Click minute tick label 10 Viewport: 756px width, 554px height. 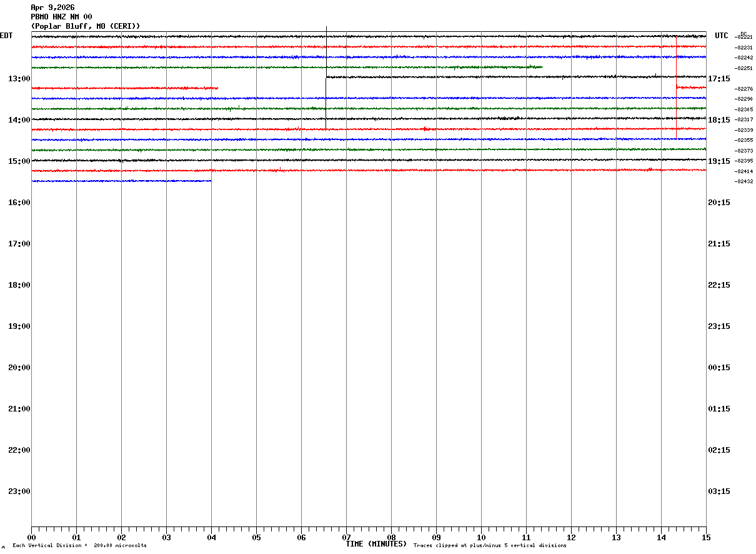[x=481, y=538]
